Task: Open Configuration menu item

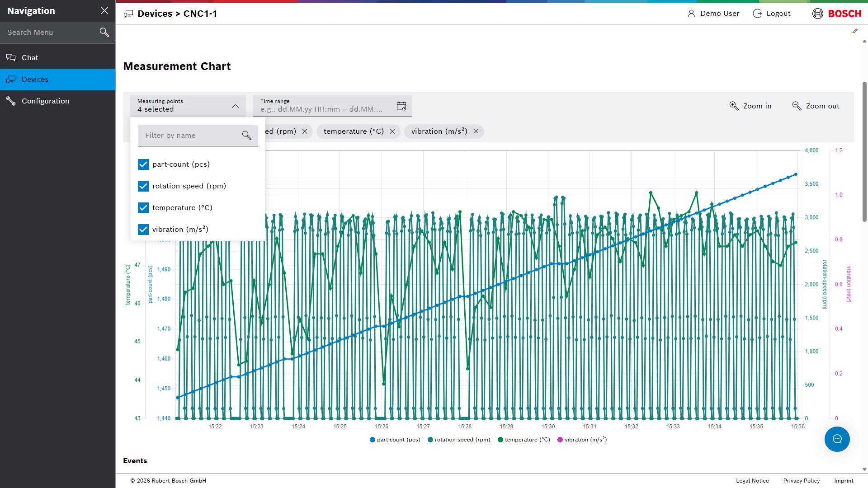Action: point(58,101)
